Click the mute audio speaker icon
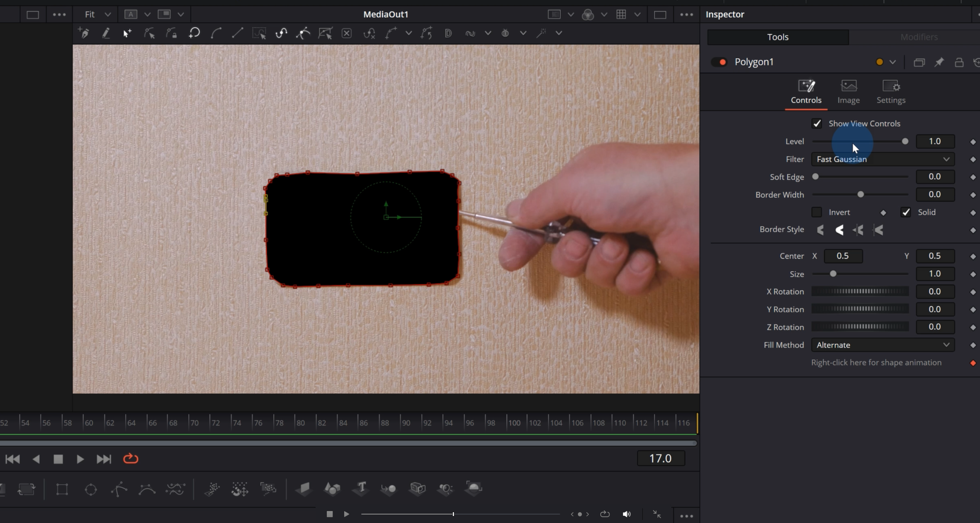The height and width of the screenshot is (523, 980). pyautogui.click(x=627, y=514)
